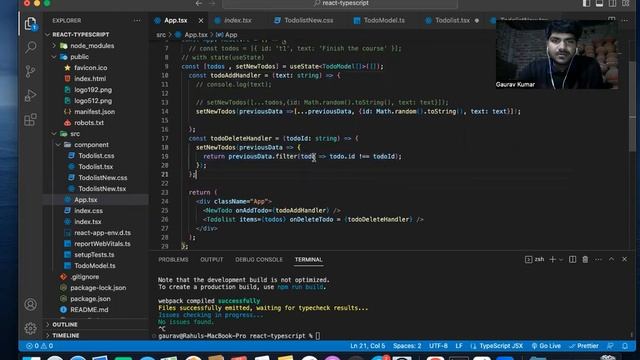Open the PROBLEMS panel tab
The width and height of the screenshot is (640, 360).
pos(173,260)
